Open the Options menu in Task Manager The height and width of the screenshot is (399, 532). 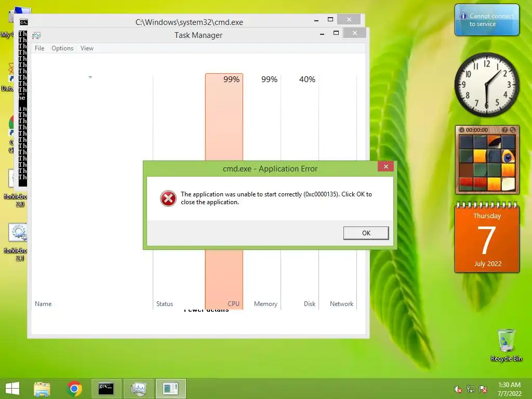62,48
